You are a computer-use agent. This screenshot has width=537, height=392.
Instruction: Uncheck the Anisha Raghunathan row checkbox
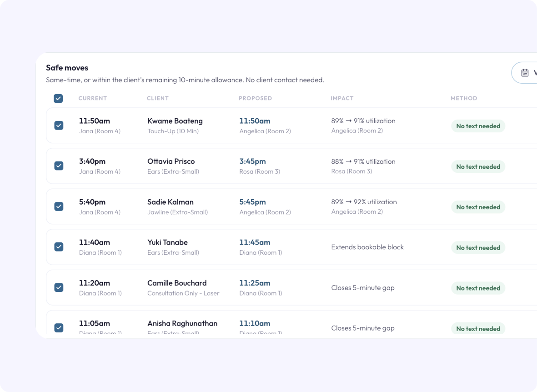pyautogui.click(x=59, y=327)
